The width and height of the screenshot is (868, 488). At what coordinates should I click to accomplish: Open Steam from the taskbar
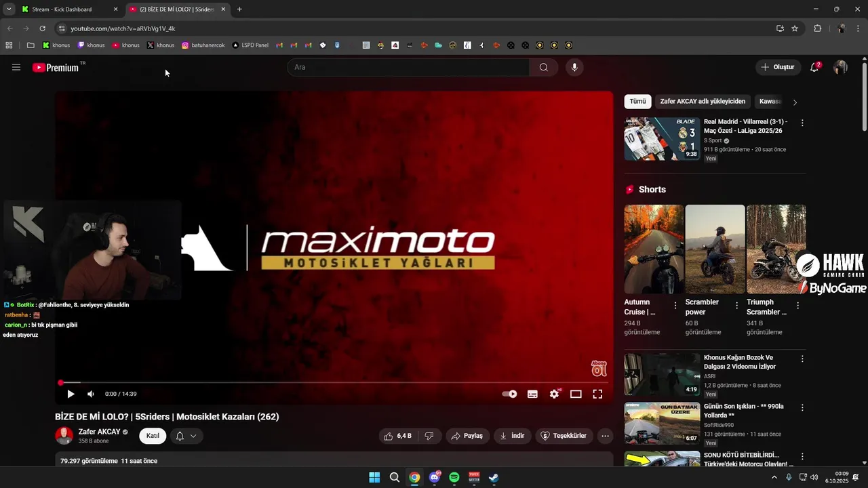494,477
